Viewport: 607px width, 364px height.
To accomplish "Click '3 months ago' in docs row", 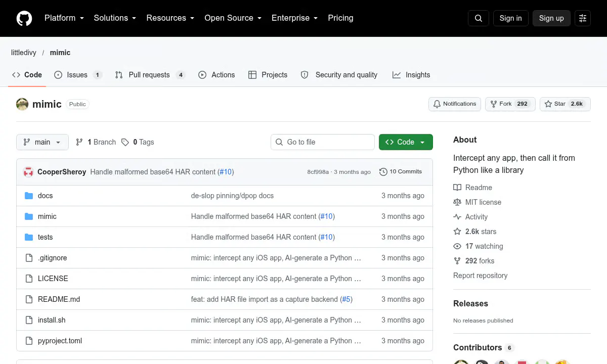I will [x=403, y=196].
